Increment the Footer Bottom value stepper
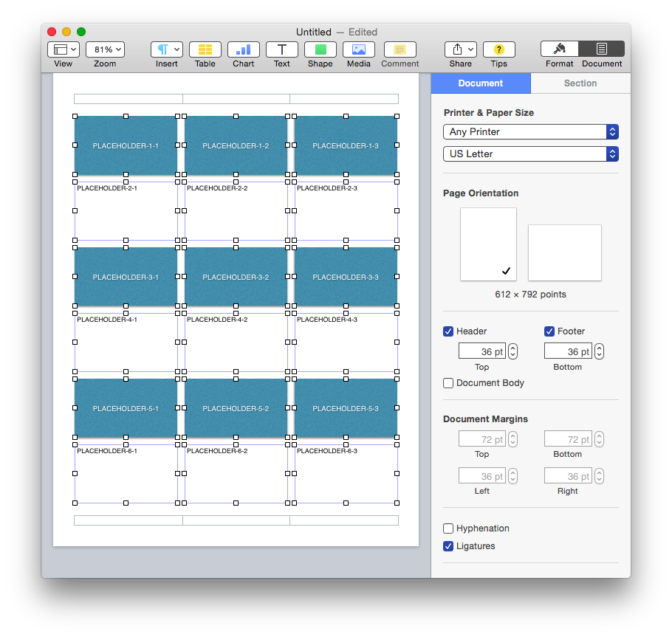 click(598, 347)
